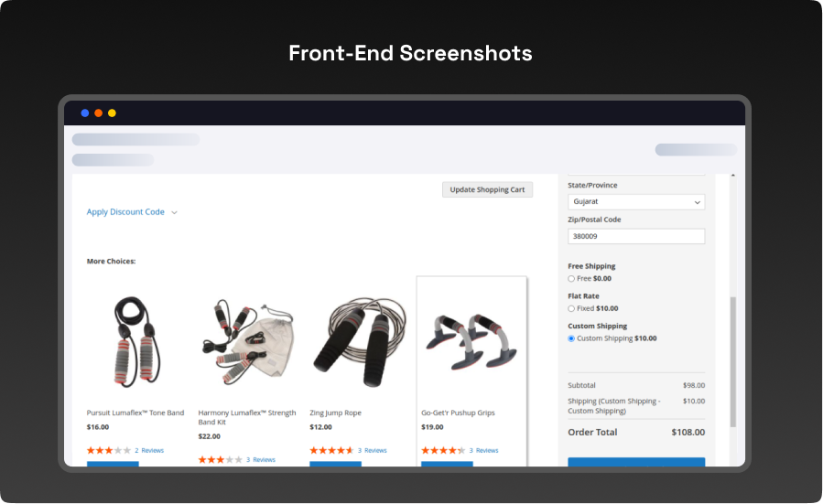Open the 2 Reviews link for Tone Band
The image size is (823, 504).
[149, 450]
